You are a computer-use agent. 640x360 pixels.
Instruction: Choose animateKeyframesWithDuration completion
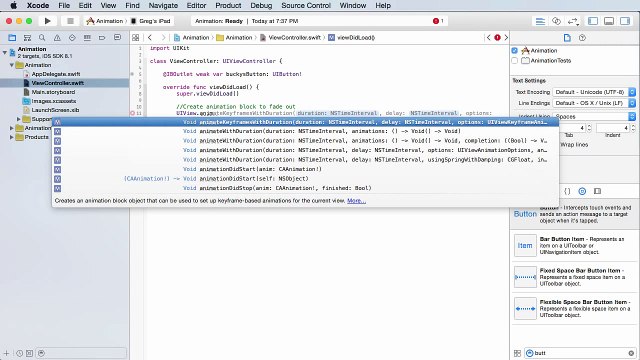[305, 122]
